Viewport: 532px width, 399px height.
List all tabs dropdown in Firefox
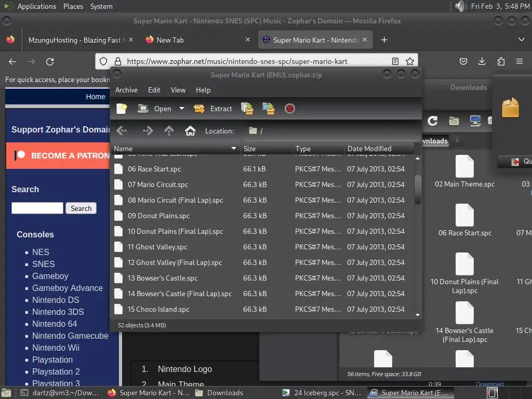coord(522,39)
